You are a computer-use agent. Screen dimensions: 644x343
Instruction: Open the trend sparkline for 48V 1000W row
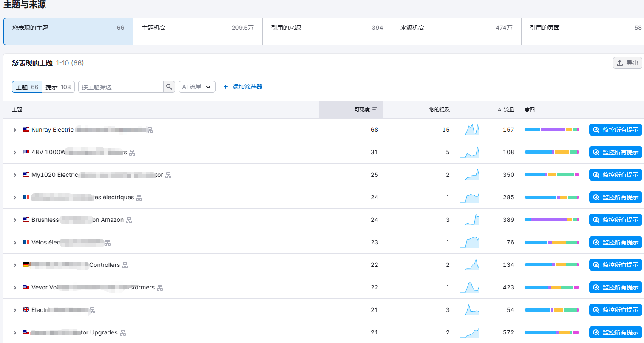470,152
